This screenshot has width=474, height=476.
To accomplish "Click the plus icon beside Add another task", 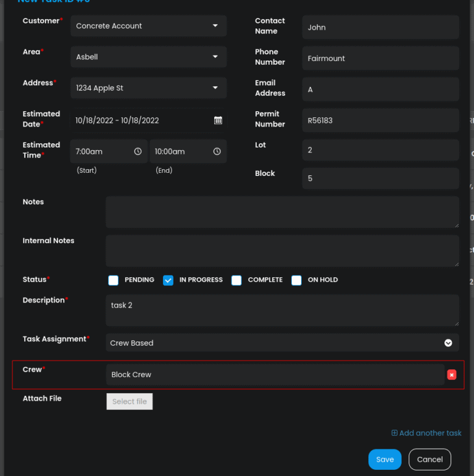I will tap(394, 433).
